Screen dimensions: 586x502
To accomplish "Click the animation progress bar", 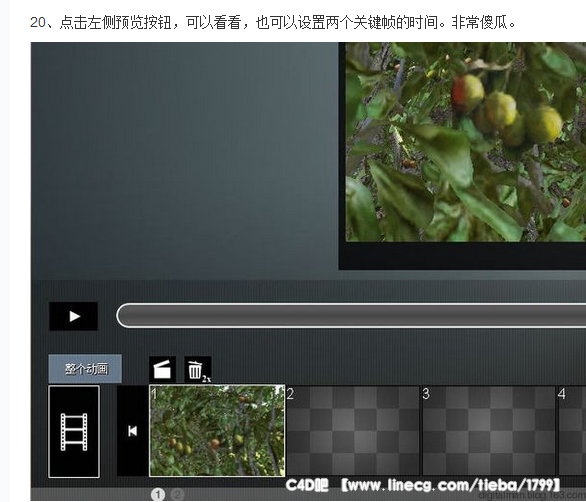I will coord(351,316).
